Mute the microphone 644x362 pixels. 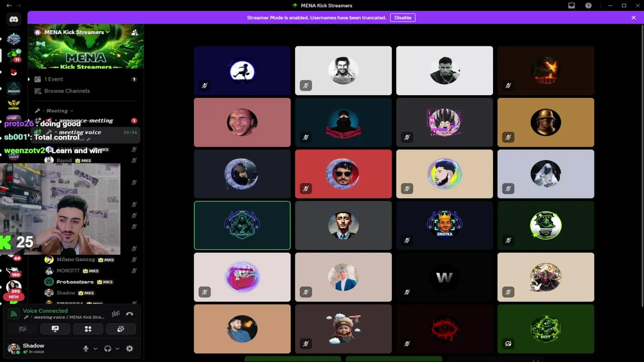point(86,348)
